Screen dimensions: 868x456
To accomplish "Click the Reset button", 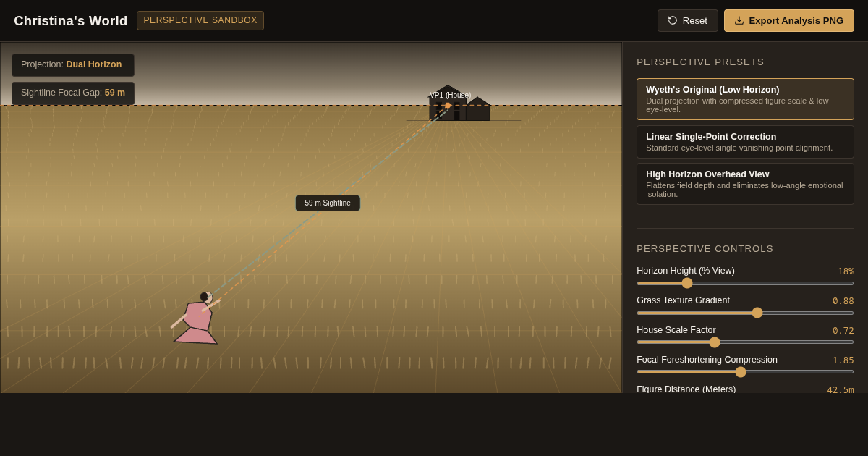I will tap(687, 20).
